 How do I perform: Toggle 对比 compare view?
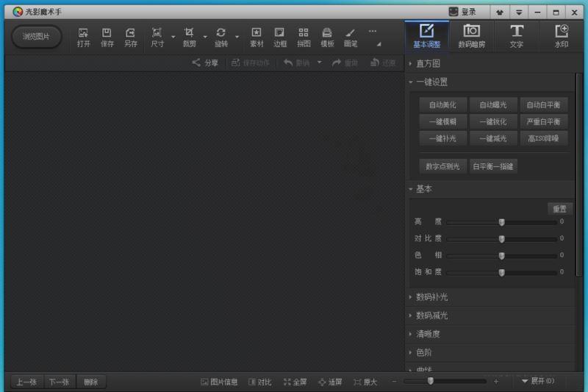[x=259, y=382]
